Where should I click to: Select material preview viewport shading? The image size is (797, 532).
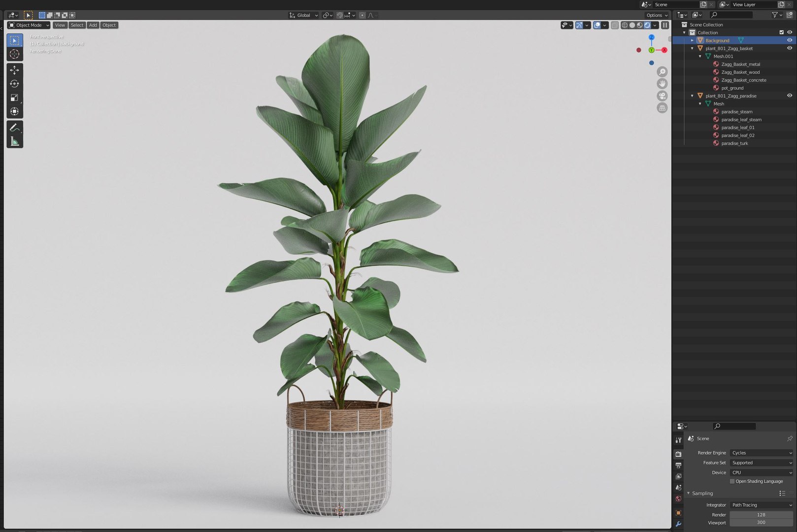[x=639, y=25]
